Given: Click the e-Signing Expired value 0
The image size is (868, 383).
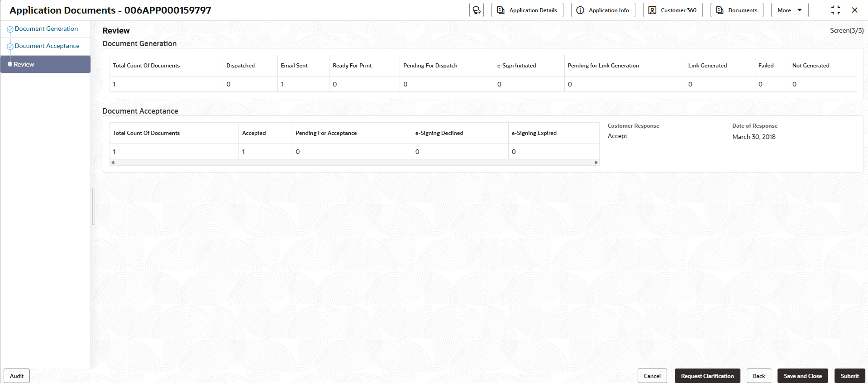Looking at the screenshot, I should tap(514, 152).
